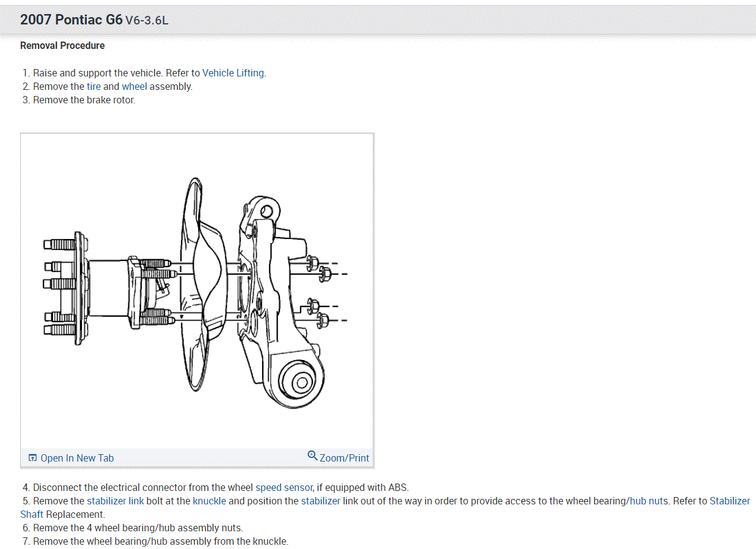Click the 'V6-3.6L' engine label
Screen dimensions: 756x549
(x=147, y=21)
